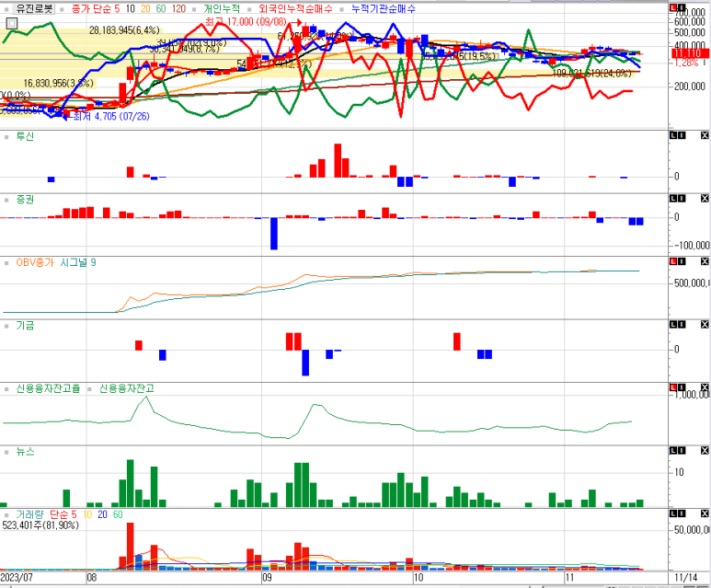Click the 단순 5 volume average label
This screenshot has width=711, height=588.
[x=63, y=514]
